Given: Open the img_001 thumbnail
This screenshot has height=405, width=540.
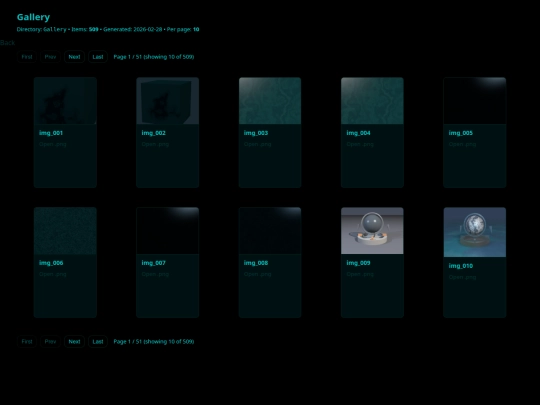Looking at the screenshot, I should [65, 101].
